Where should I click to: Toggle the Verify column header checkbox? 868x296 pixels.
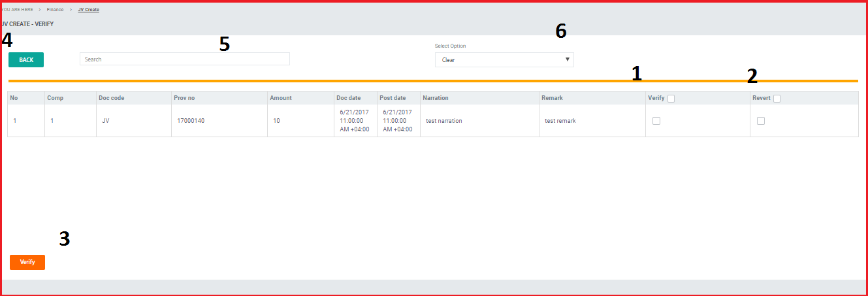pos(671,99)
